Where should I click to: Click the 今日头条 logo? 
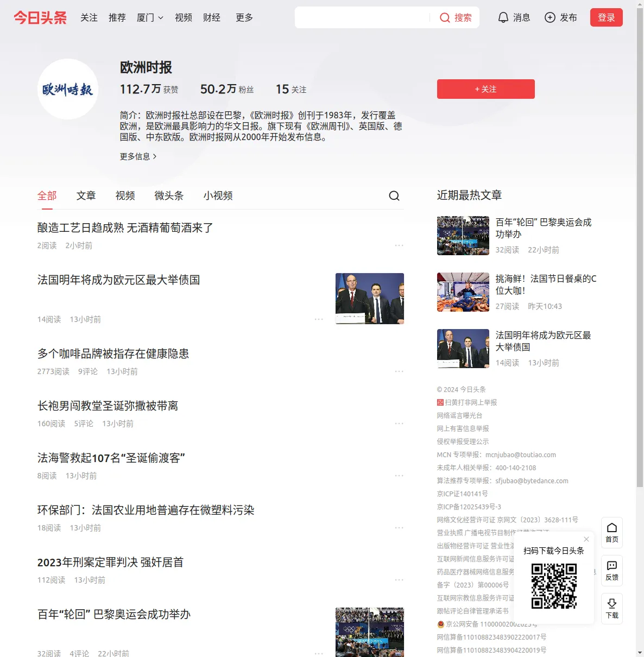pos(40,17)
